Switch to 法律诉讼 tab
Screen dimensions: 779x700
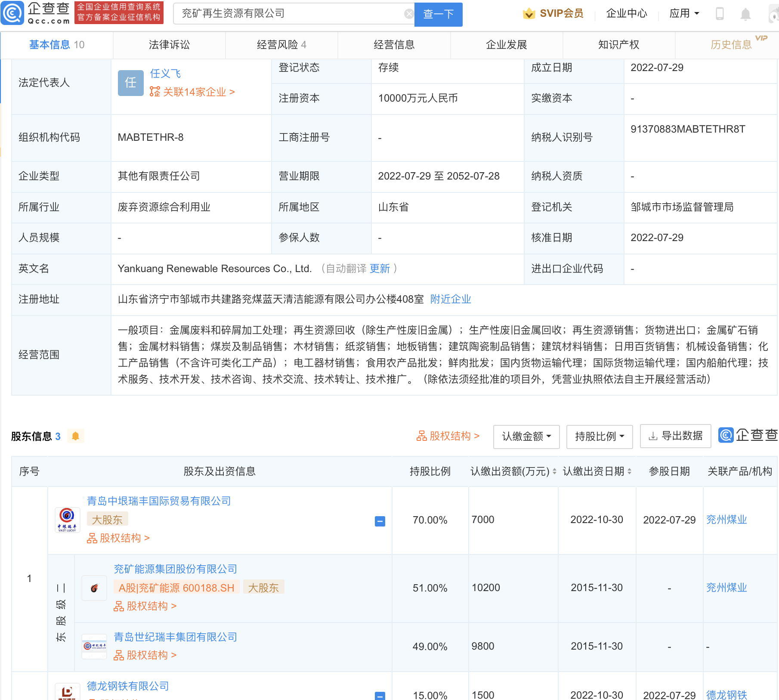coord(169,45)
